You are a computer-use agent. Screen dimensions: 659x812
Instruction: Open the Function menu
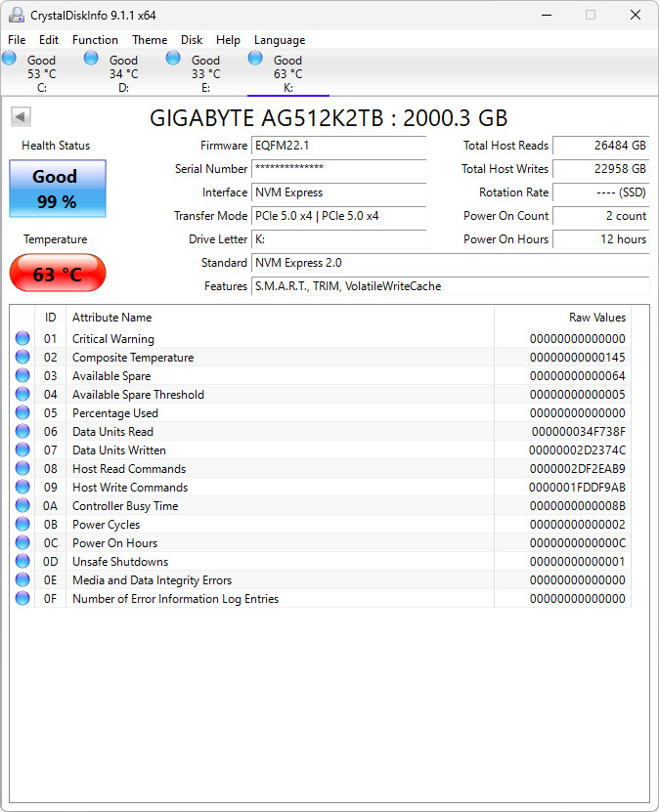(x=95, y=40)
